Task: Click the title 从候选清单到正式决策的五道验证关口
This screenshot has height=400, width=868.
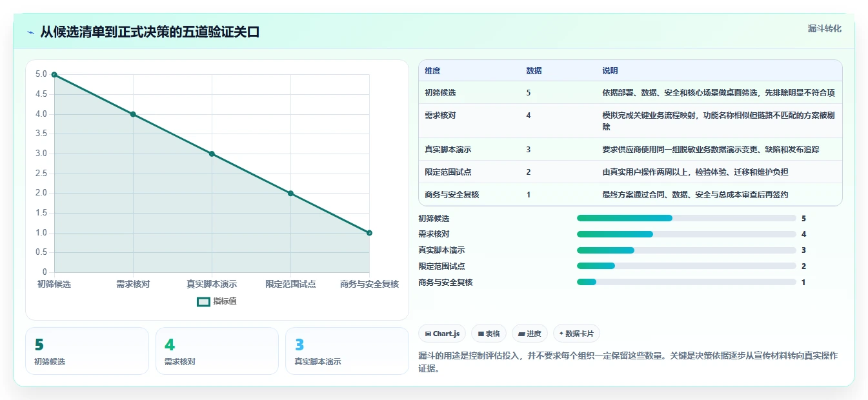Action: pyautogui.click(x=150, y=32)
